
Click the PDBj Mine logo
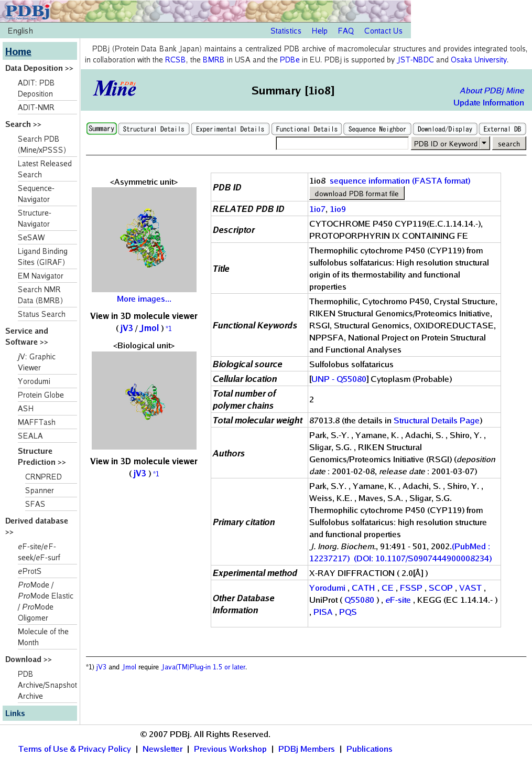tap(115, 89)
